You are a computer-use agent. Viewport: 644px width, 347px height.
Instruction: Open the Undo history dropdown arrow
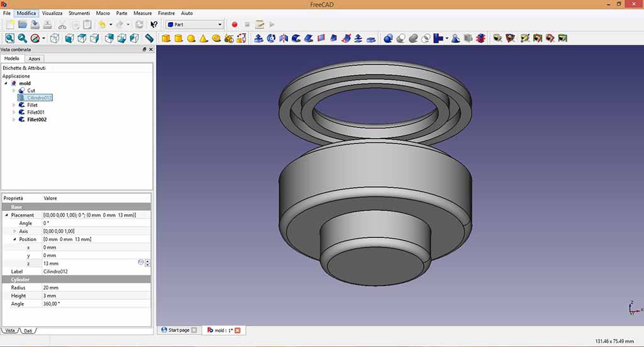coord(111,25)
